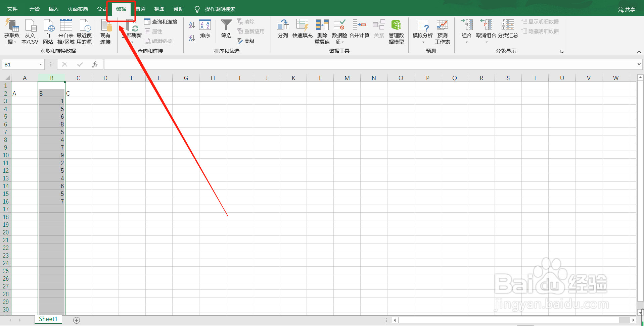Image resolution: width=644 pixels, height=326 pixels.
Task: Click the 共享 share button
Action: pyautogui.click(x=627, y=10)
